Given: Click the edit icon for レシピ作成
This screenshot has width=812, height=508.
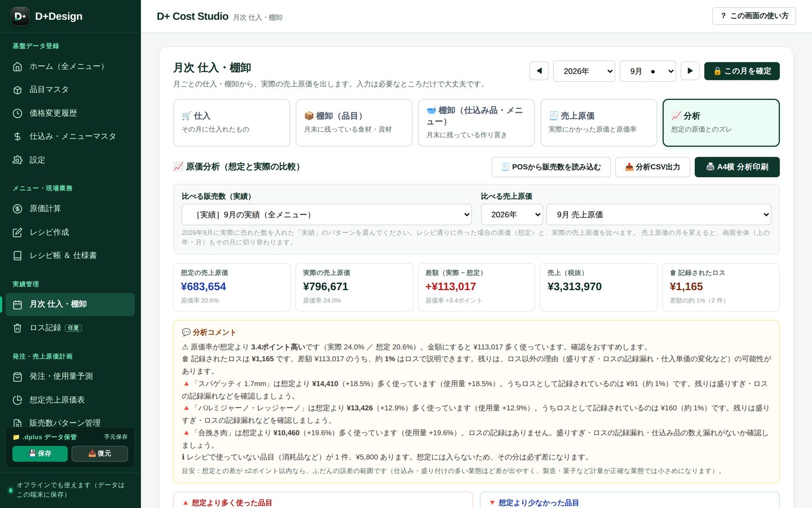Looking at the screenshot, I should click(x=17, y=232).
